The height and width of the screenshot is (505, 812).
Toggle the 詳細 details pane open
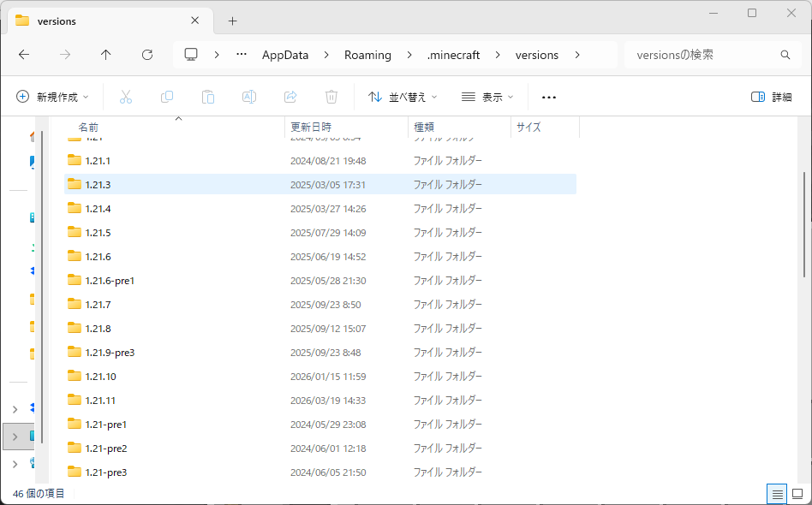pos(771,97)
